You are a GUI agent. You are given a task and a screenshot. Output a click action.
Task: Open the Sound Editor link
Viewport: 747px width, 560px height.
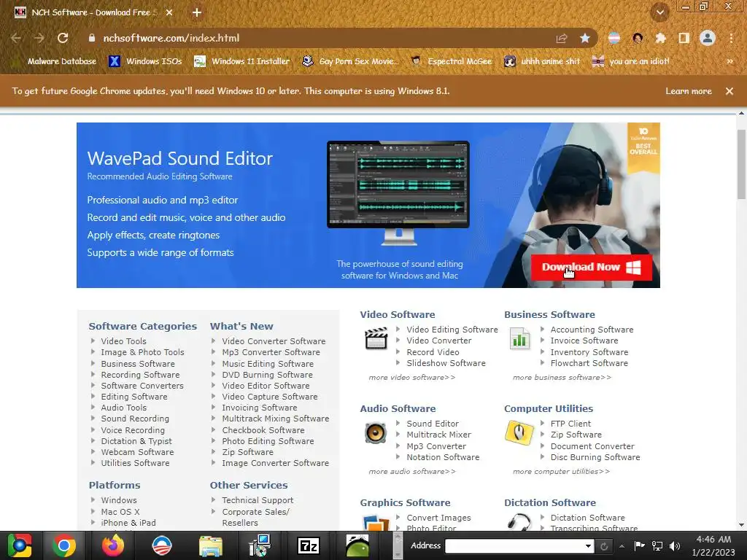pyautogui.click(x=433, y=424)
